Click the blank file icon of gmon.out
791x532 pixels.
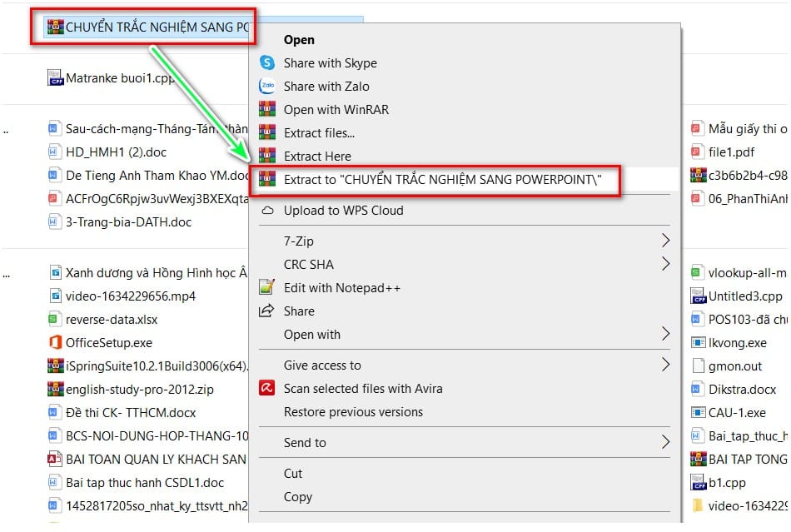[699, 365]
